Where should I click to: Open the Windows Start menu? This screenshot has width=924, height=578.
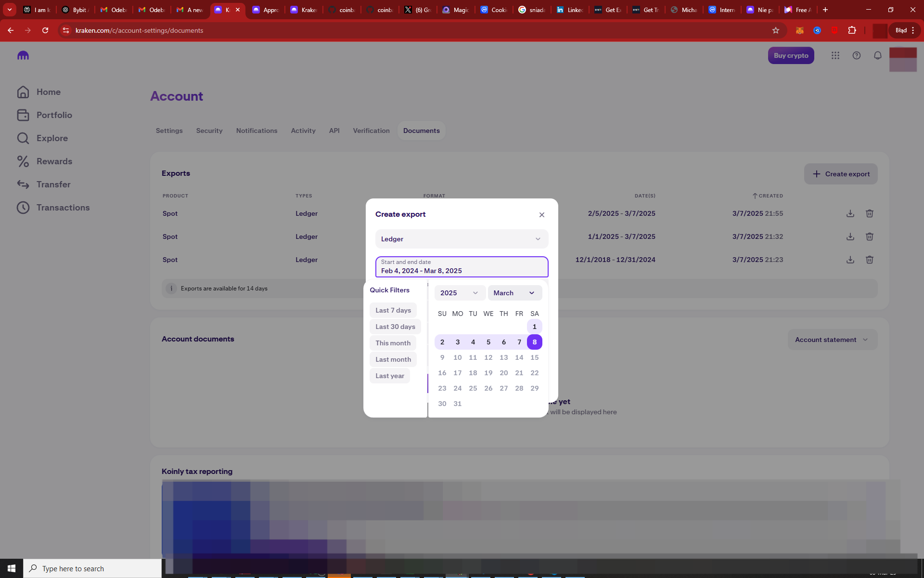click(x=12, y=568)
